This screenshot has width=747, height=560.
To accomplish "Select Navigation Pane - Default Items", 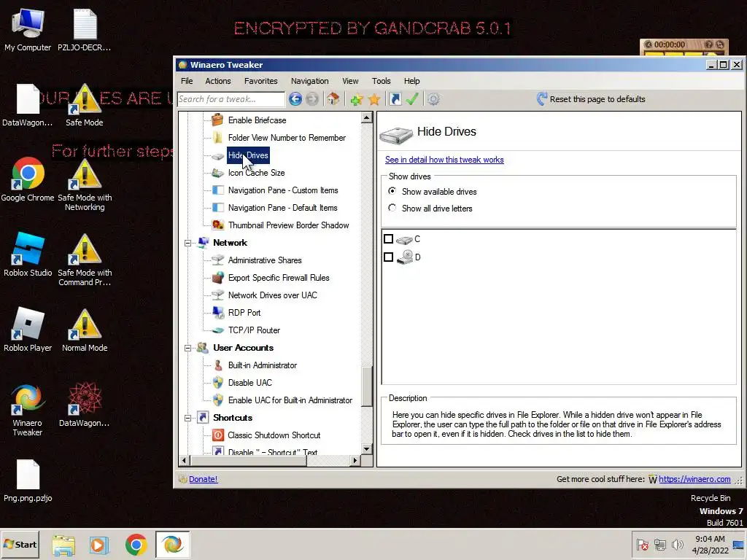I will coord(282,208).
